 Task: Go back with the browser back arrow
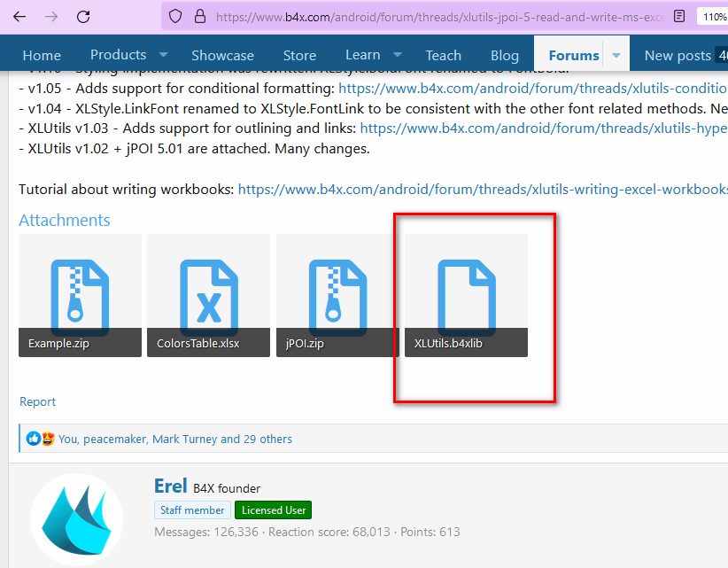19,17
